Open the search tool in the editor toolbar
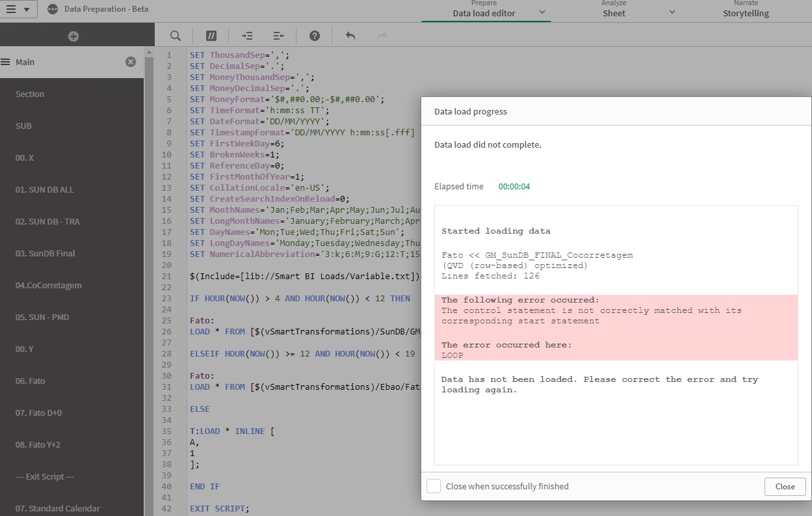 tap(176, 36)
